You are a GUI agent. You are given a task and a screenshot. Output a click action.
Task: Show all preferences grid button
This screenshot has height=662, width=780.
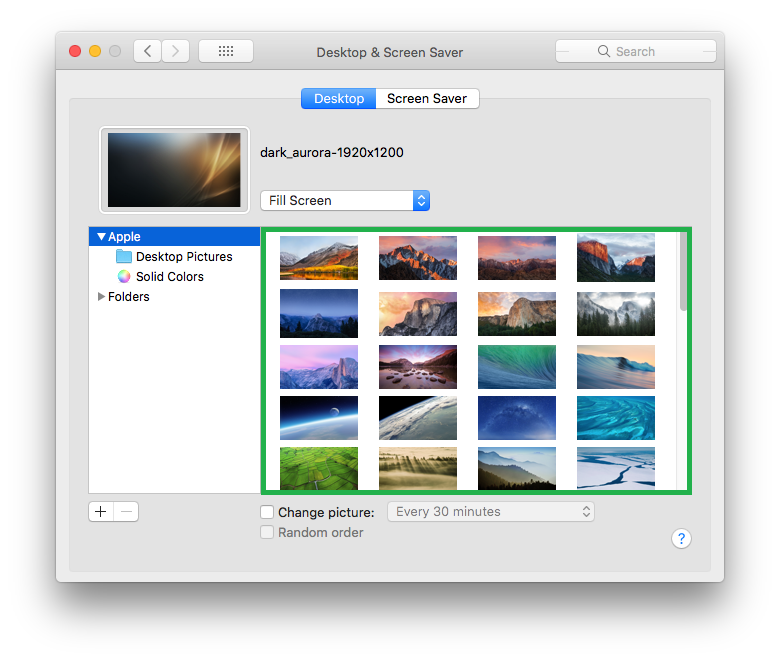(x=225, y=51)
